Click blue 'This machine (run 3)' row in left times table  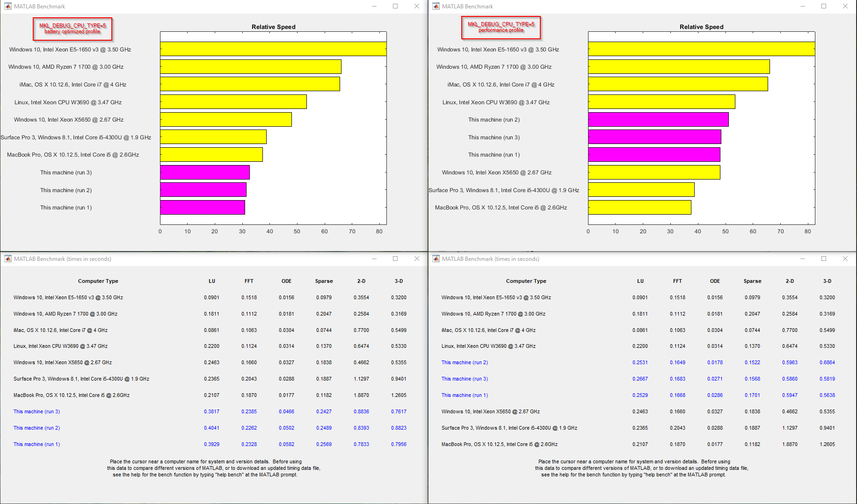[36, 411]
